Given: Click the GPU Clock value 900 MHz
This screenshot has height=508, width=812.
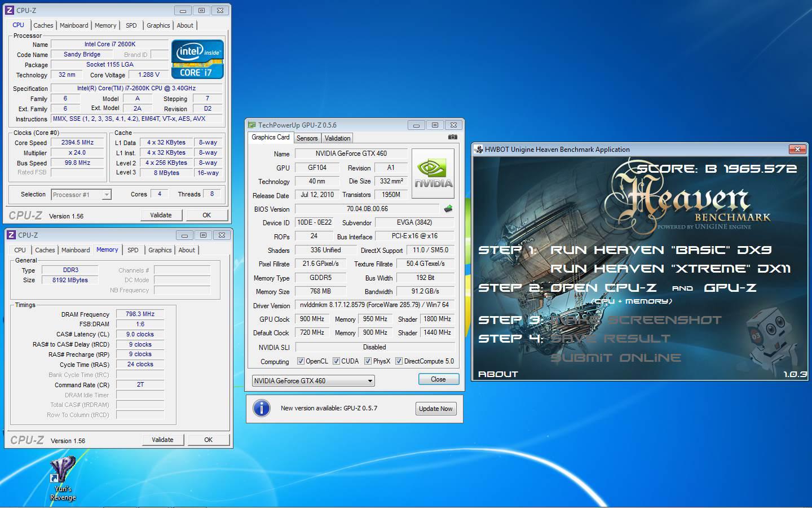Looking at the screenshot, I should (x=312, y=319).
